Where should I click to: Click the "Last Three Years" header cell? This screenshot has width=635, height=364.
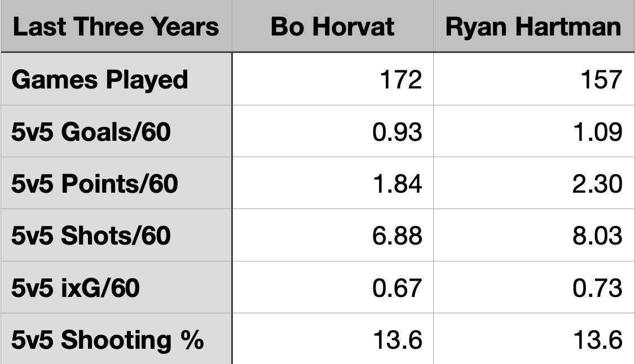pyautogui.click(x=116, y=27)
